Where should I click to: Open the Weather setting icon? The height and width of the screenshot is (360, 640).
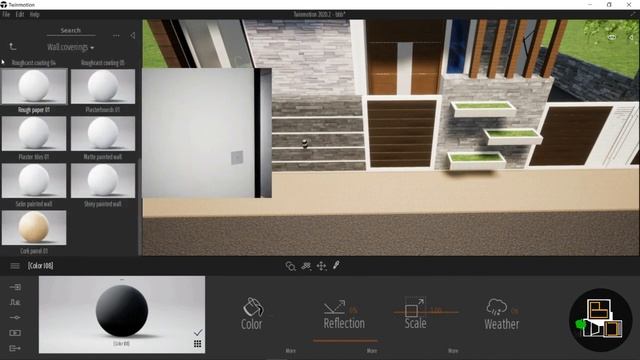click(497, 307)
